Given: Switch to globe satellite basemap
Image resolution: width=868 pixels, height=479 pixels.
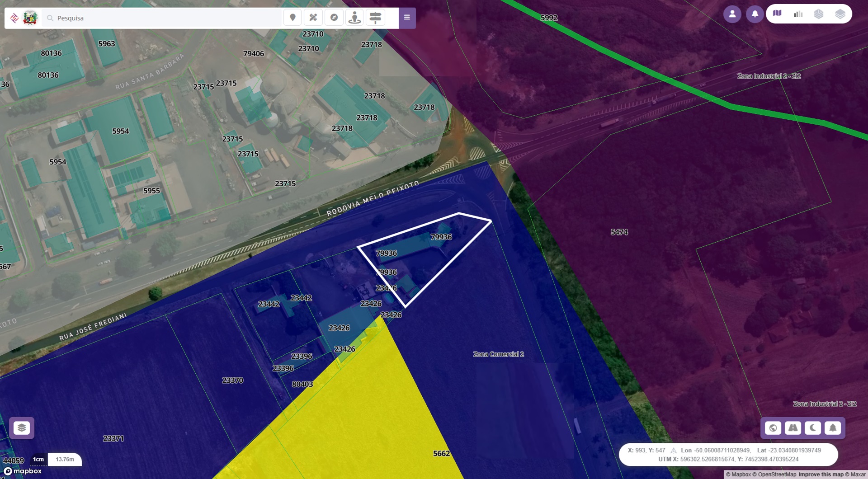Looking at the screenshot, I should point(773,427).
